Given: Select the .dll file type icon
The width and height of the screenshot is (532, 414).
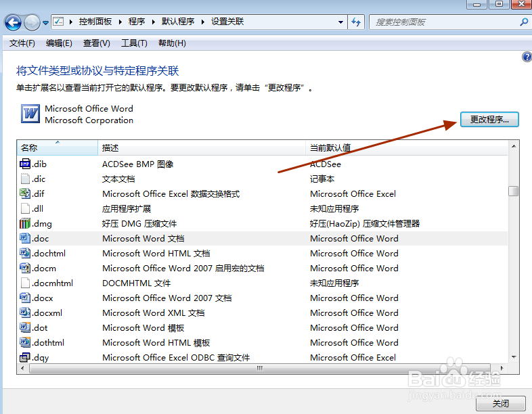Looking at the screenshot, I should click(25, 208).
